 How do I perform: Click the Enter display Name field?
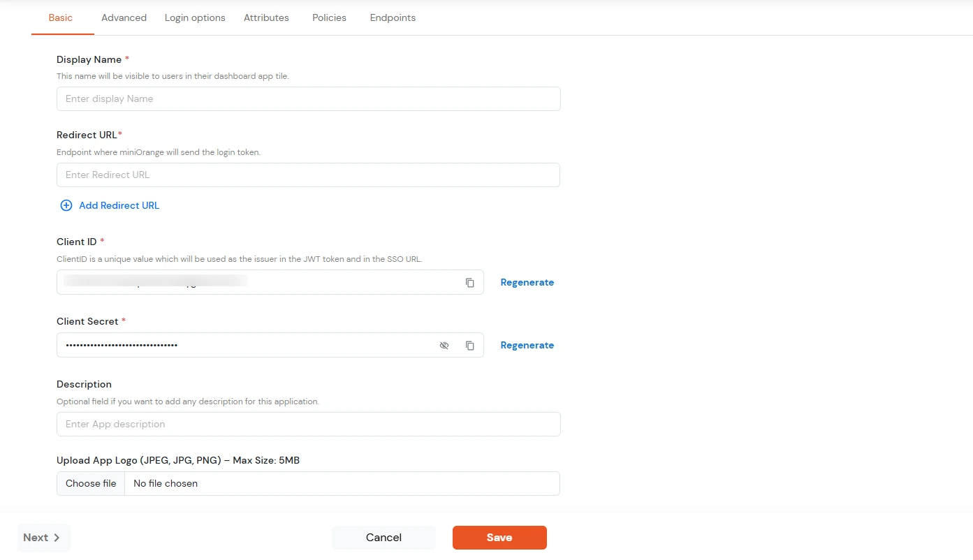[307, 98]
